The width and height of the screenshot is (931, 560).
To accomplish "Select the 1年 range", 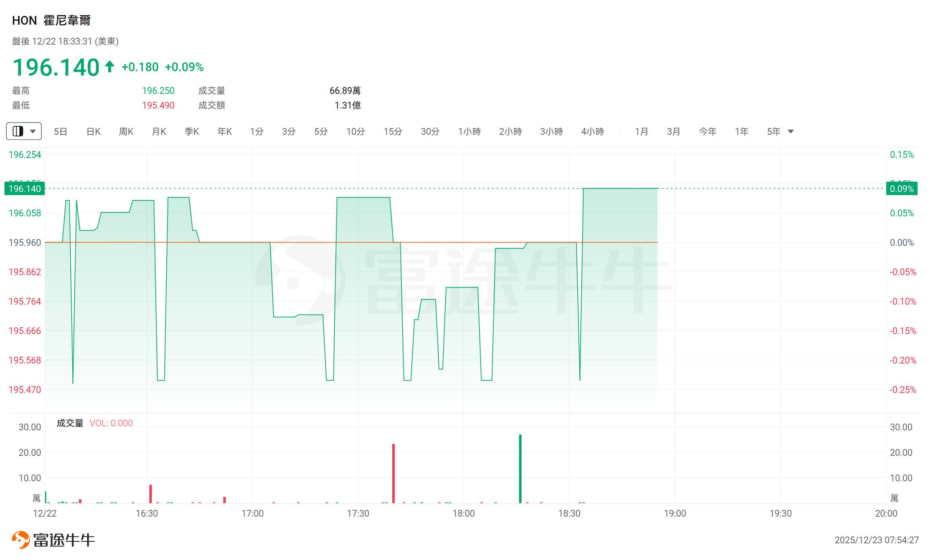I will 742,131.
